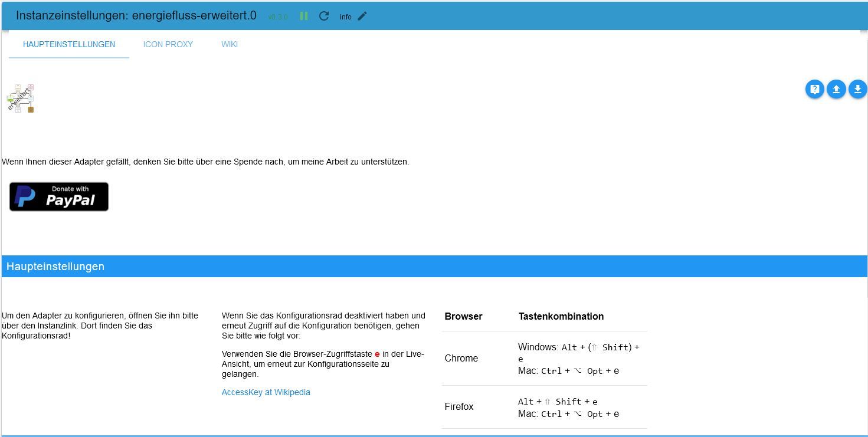The height and width of the screenshot is (437, 868).
Task: Click the donation request sentence 'Wenn Ihnen dieser Adapter gefällt'
Action: pos(205,162)
